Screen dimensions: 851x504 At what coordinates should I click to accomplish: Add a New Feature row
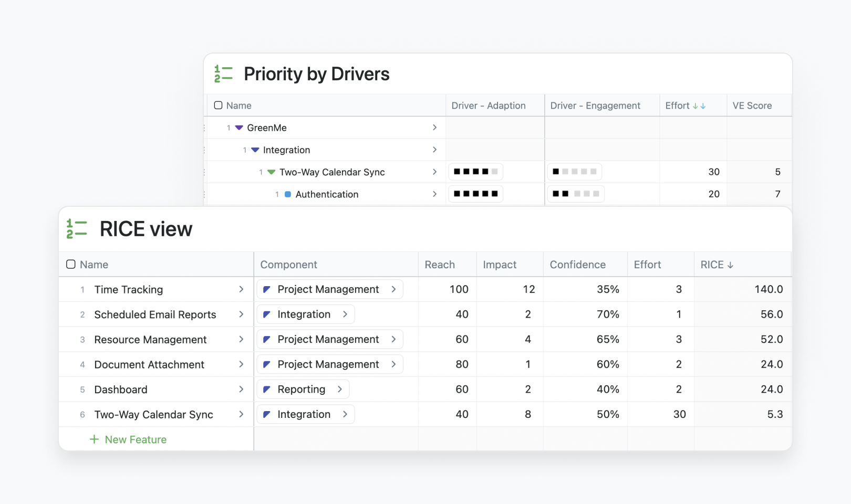click(x=135, y=439)
